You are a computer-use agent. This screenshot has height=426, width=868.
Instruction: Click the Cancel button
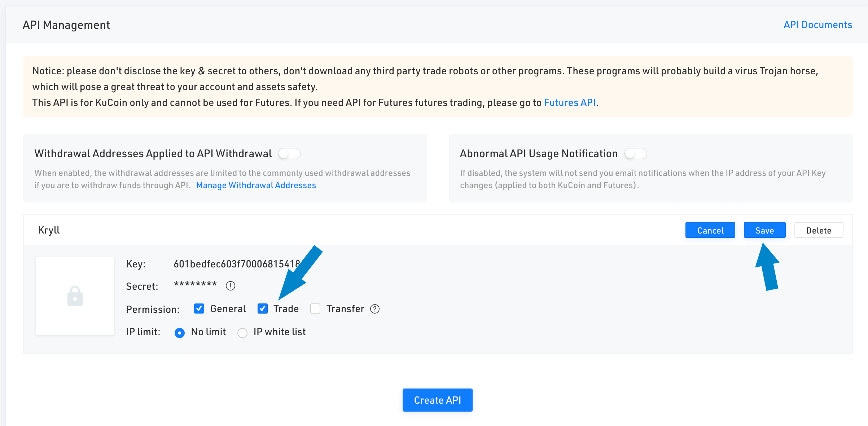(710, 230)
